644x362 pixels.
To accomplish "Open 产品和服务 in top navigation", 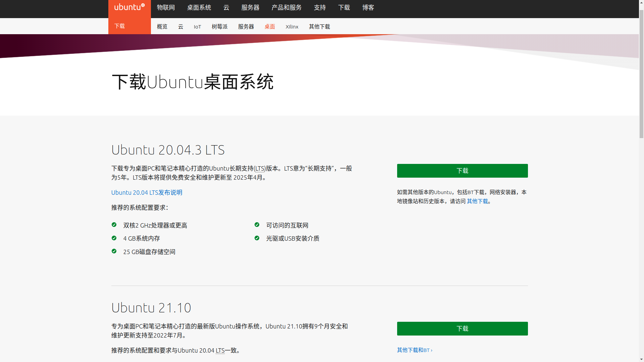I will pyautogui.click(x=286, y=8).
